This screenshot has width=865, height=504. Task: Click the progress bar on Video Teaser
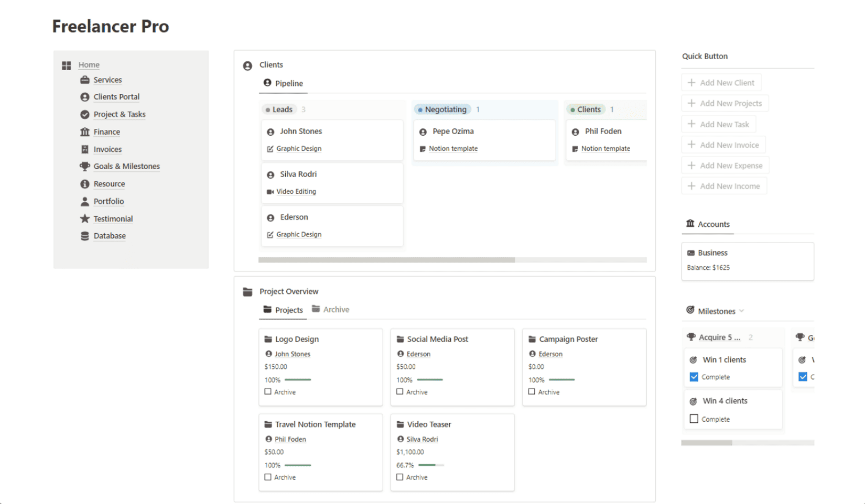click(431, 465)
